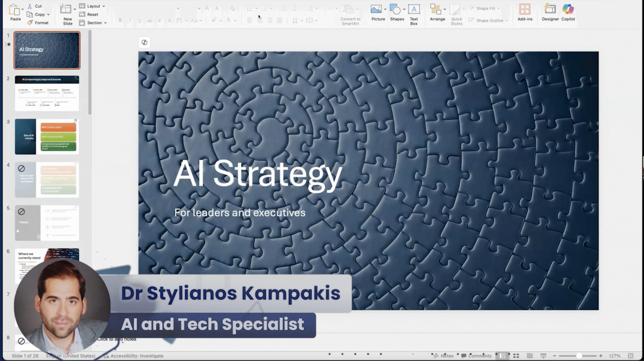Click Convert to SmartArt
This screenshot has width=644, height=361.
pos(350,15)
